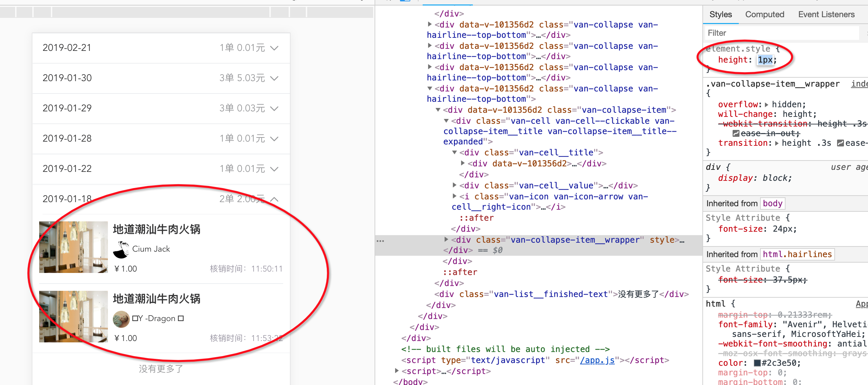Switch to the Event Listeners tab
868x385 pixels.
tap(826, 14)
